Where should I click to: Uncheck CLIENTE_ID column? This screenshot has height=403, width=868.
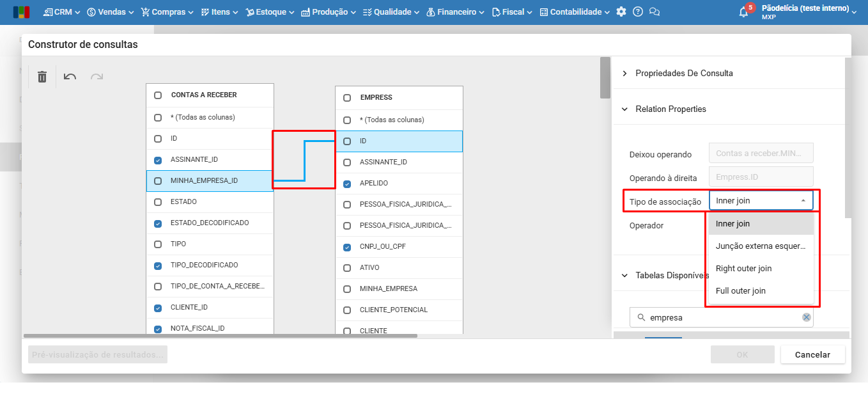(x=158, y=308)
